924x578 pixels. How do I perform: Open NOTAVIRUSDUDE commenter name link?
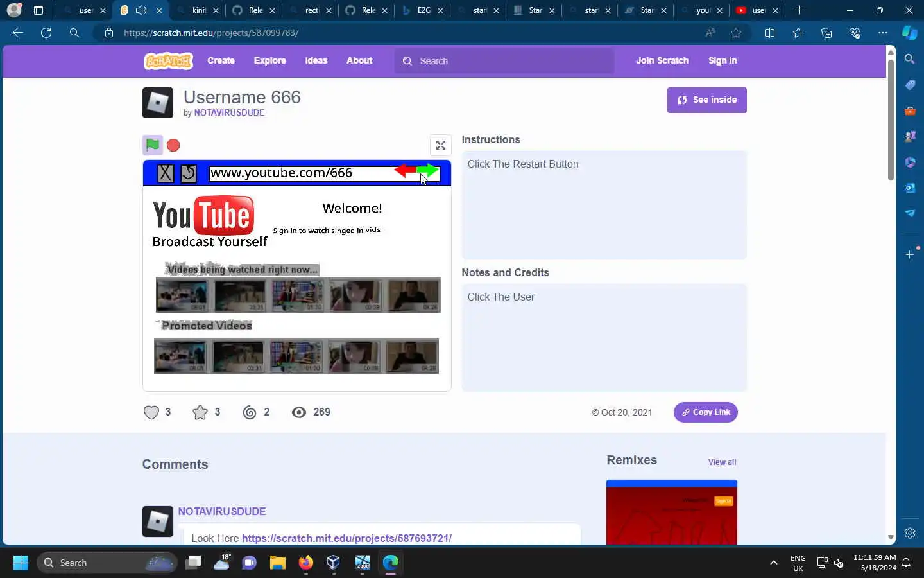(222, 511)
